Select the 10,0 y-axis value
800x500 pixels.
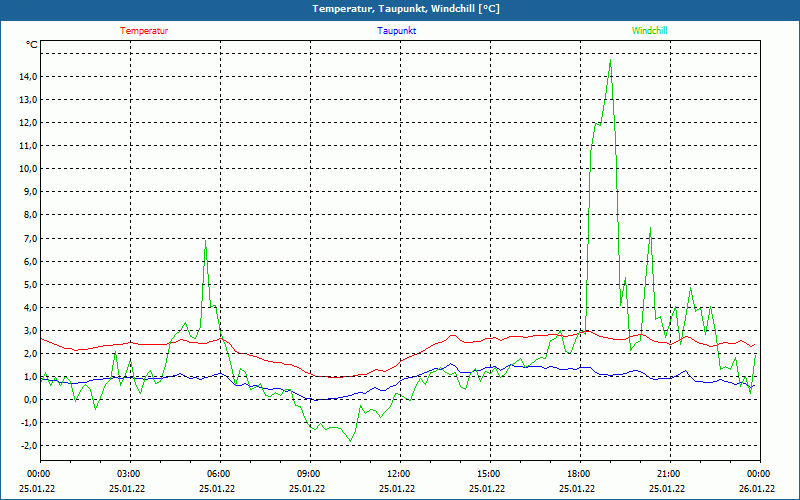(28, 169)
